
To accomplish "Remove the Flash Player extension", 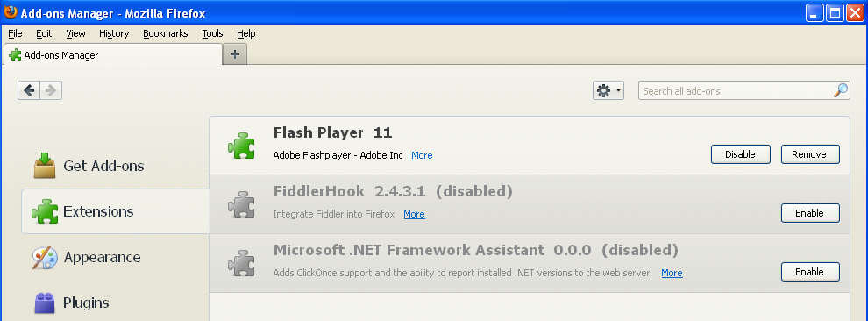I will click(810, 154).
